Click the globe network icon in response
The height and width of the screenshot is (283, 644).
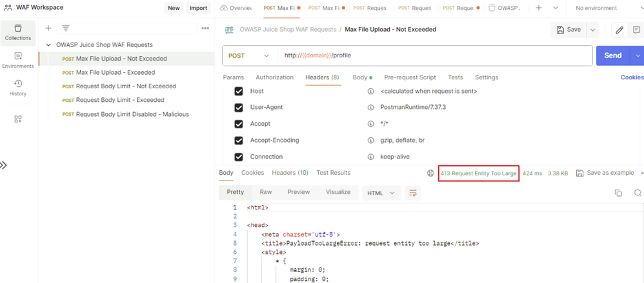coord(430,173)
